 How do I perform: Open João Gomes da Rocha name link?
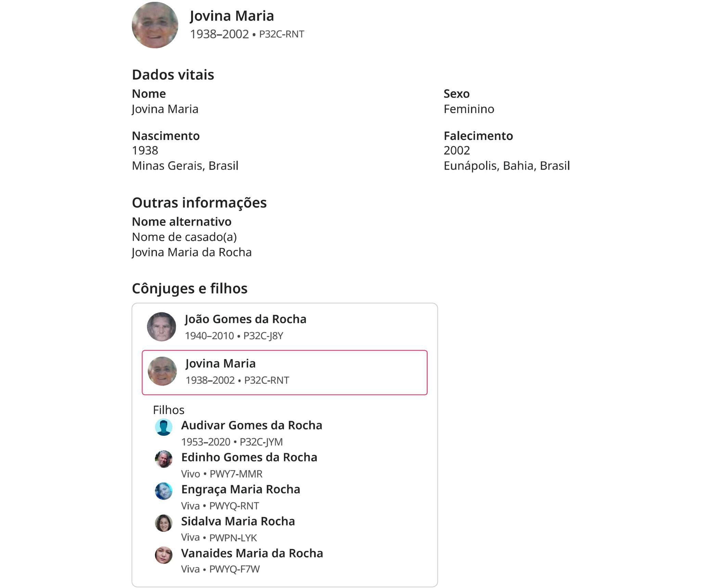click(245, 319)
